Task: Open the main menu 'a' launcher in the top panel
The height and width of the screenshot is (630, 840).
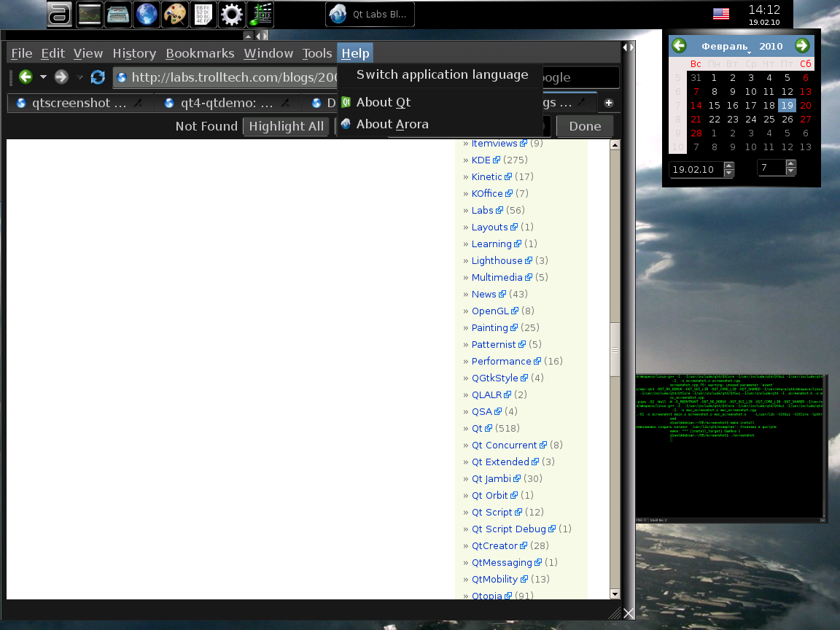Action: [60, 15]
